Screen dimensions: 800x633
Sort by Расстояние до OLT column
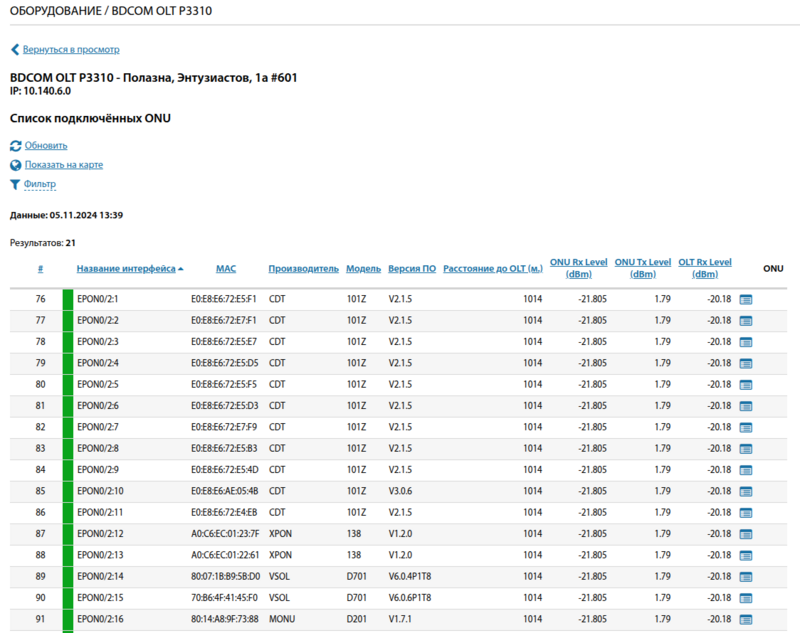pos(492,269)
